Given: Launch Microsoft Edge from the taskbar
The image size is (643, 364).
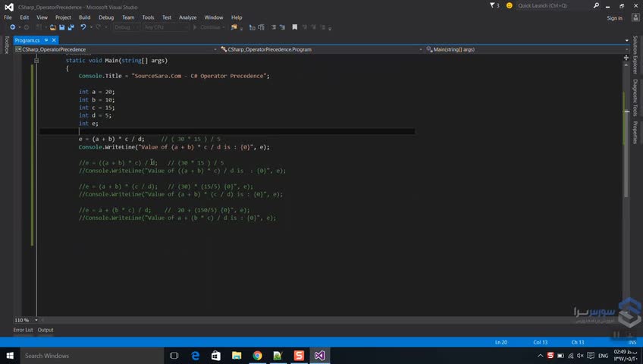Looking at the screenshot, I should [195, 356].
